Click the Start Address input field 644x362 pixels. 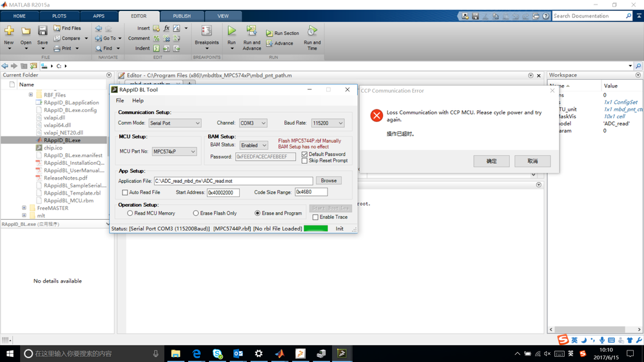[223, 193]
